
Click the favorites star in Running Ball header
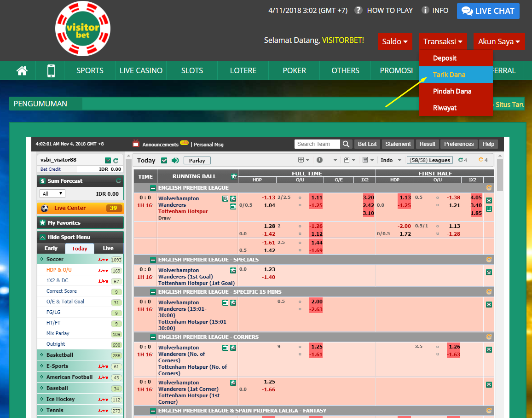[x=234, y=176]
